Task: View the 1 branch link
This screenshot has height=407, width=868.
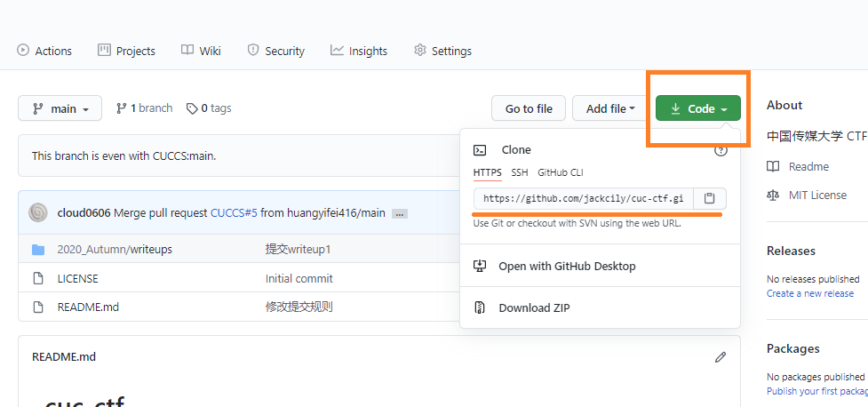Action: (x=144, y=108)
